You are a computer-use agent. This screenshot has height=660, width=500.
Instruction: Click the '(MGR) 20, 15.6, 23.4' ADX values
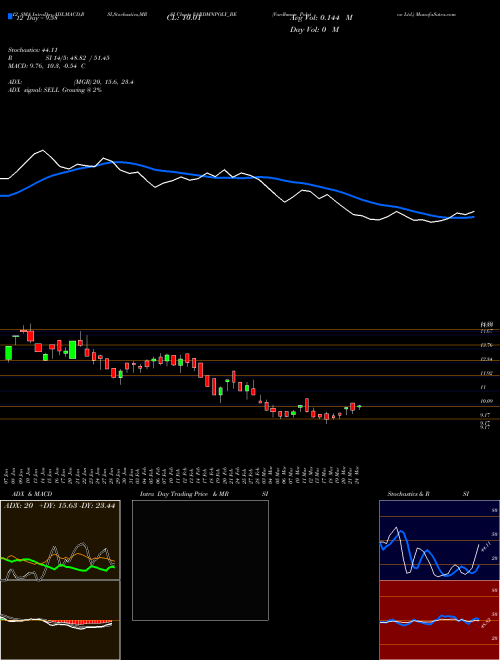coord(104,82)
